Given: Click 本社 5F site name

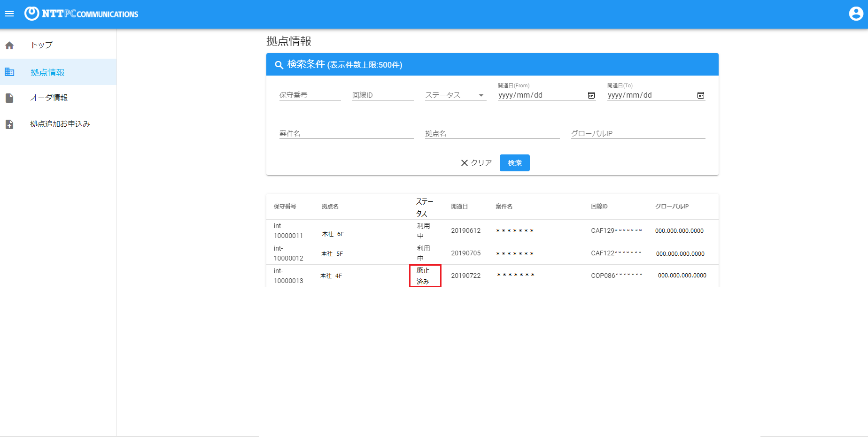Looking at the screenshot, I should [332, 254].
